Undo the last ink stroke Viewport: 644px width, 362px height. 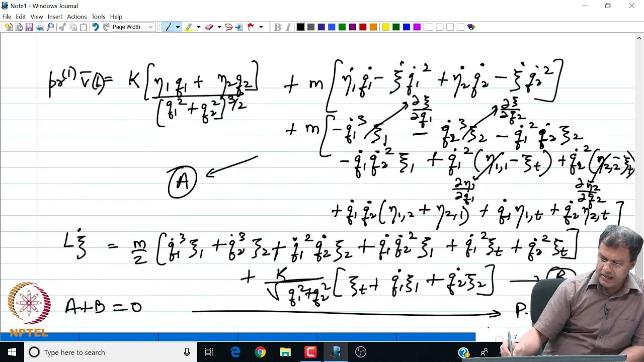95,27
